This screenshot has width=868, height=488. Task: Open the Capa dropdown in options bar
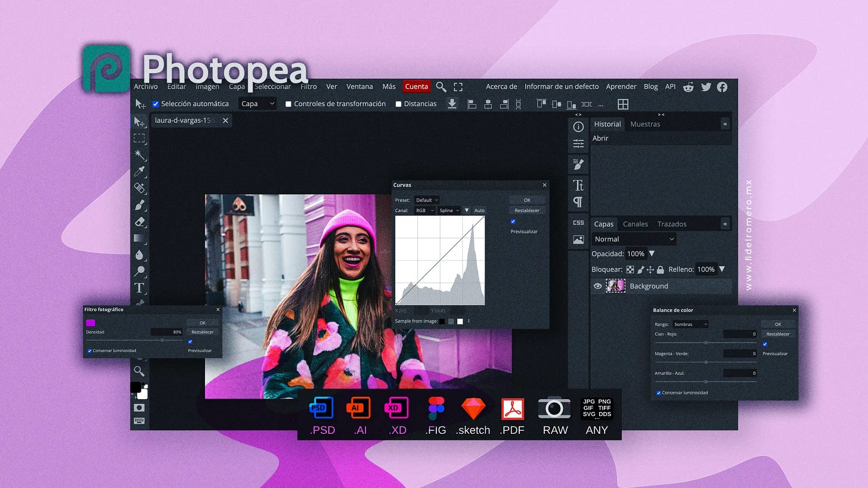coord(258,104)
